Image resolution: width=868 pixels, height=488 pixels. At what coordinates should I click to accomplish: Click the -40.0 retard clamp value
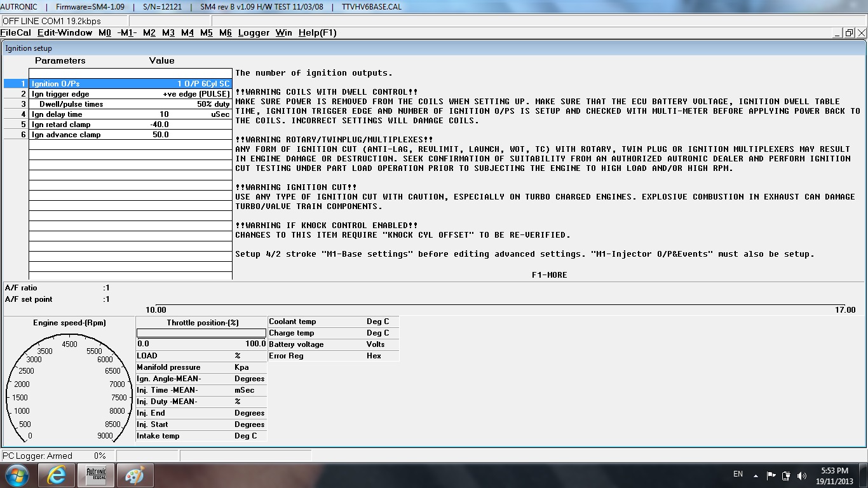[x=159, y=125]
